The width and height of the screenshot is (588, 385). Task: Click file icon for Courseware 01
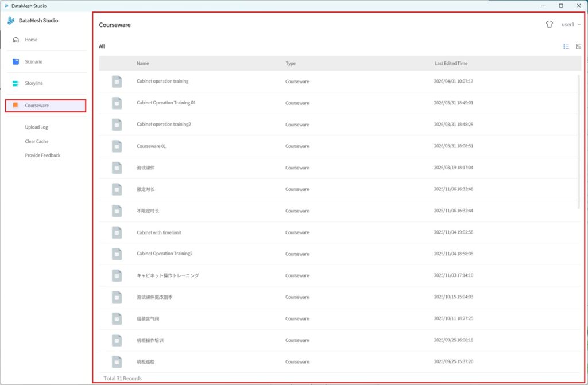tap(117, 146)
